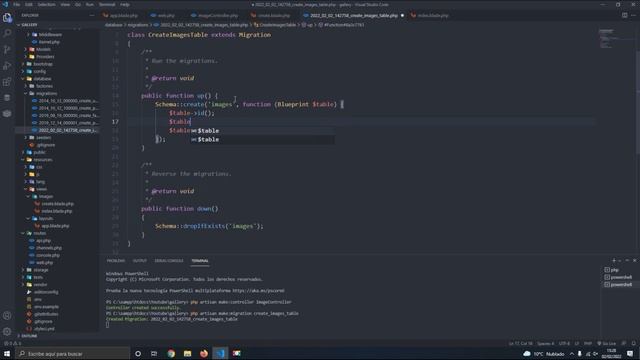Viewport: 640px width, 360px height.
Task: Open api.php in the routes folder
Action: [43, 240]
